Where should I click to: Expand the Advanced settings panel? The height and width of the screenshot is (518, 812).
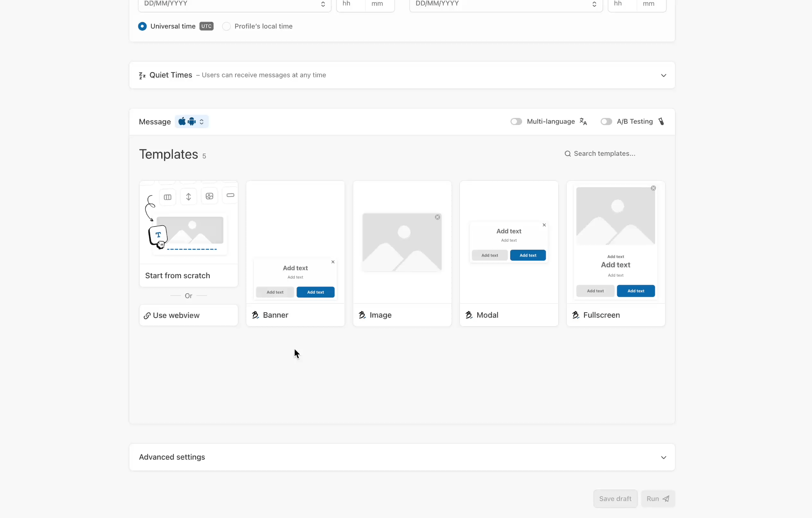[663, 457]
